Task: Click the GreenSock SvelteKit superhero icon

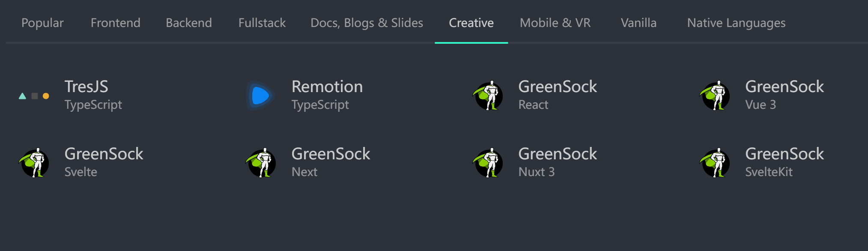Action: pos(715,163)
